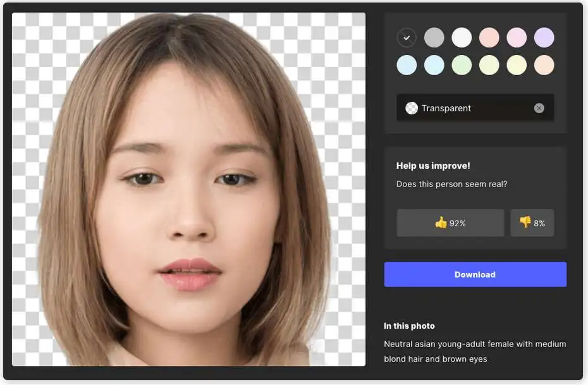Pick the pale lime swatch below salmon pink
The height and width of the screenshot is (385, 588).
(x=489, y=65)
